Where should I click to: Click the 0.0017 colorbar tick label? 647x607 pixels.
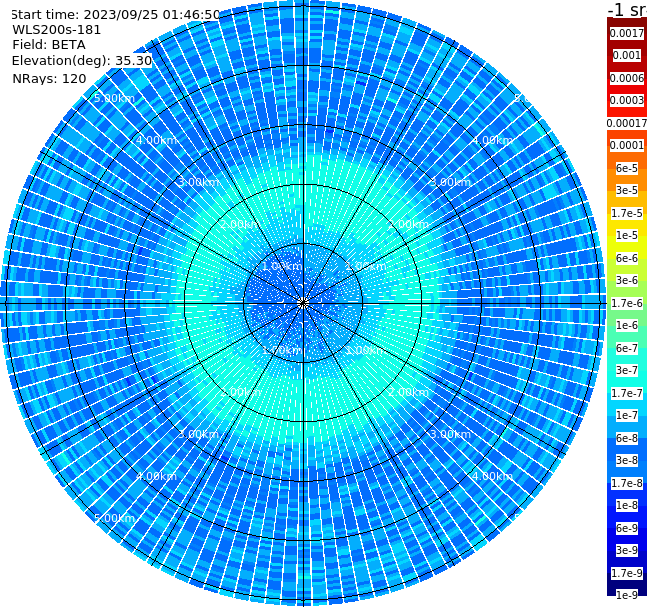pyautogui.click(x=627, y=33)
